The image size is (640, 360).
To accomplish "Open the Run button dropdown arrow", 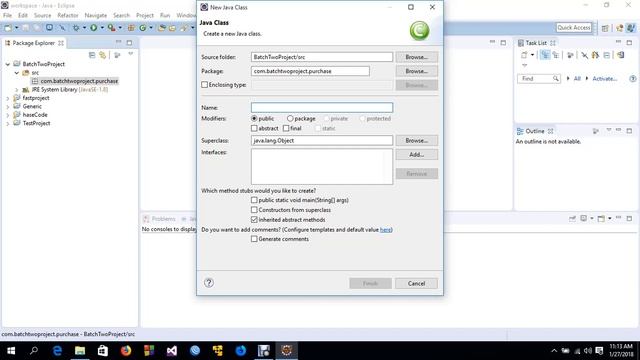I will [x=102, y=28].
